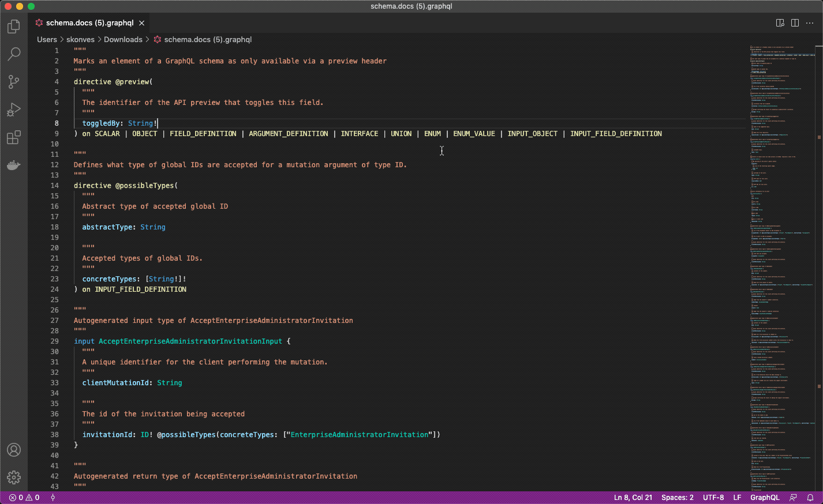This screenshot has height=504, width=823.
Task: Select encoding UTF-8 in status bar
Action: pyautogui.click(x=713, y=498)
